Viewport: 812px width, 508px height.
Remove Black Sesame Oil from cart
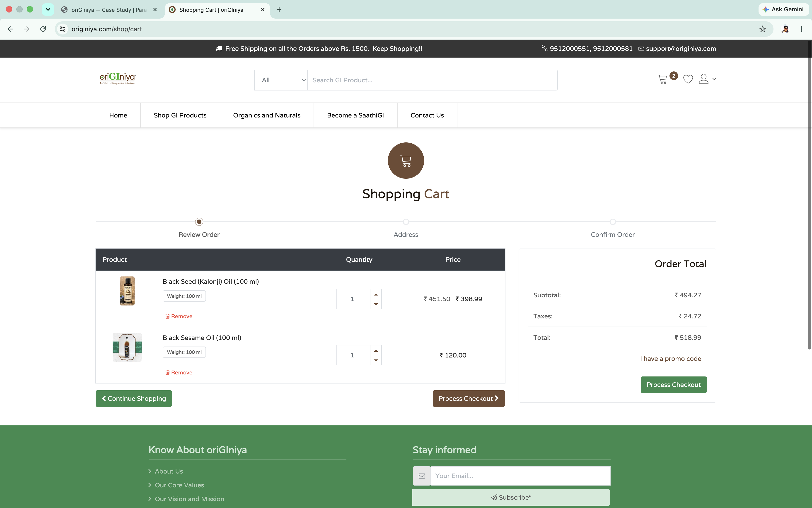(179, 373)
